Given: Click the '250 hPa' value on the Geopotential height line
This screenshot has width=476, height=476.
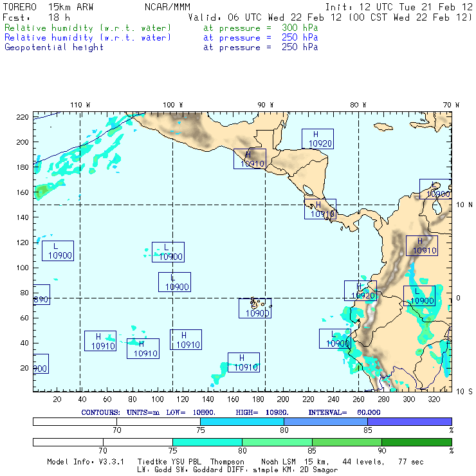Looking at the screenshot, I should 300,47.
